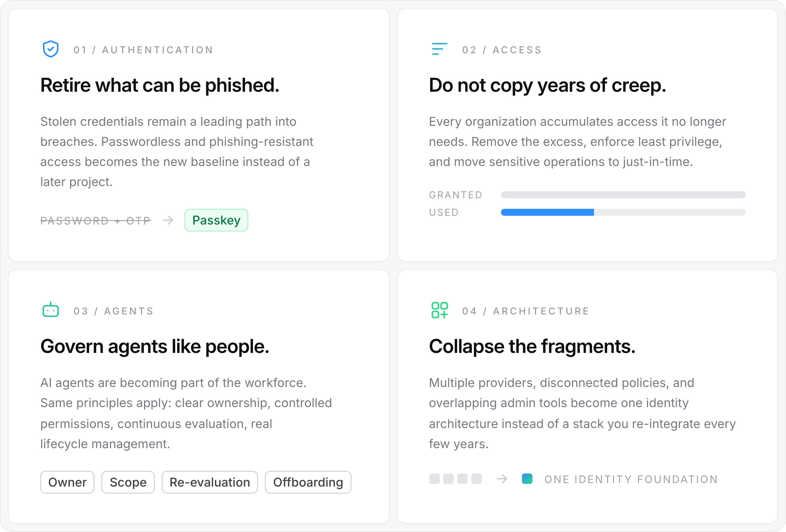Click the access lines icon
Image resolution: width=786 pixels, height=532 pixels.
click(439, 49)
